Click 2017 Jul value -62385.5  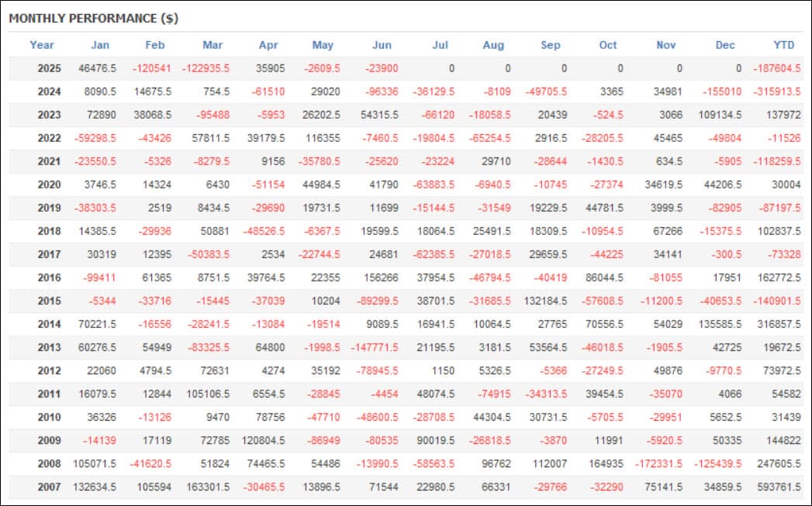click(x=434, y=255)
